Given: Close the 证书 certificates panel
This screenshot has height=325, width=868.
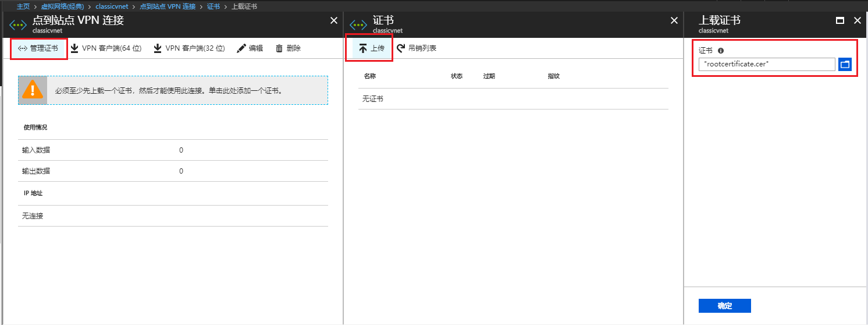Looking at the screenshot, I should 674,20.
